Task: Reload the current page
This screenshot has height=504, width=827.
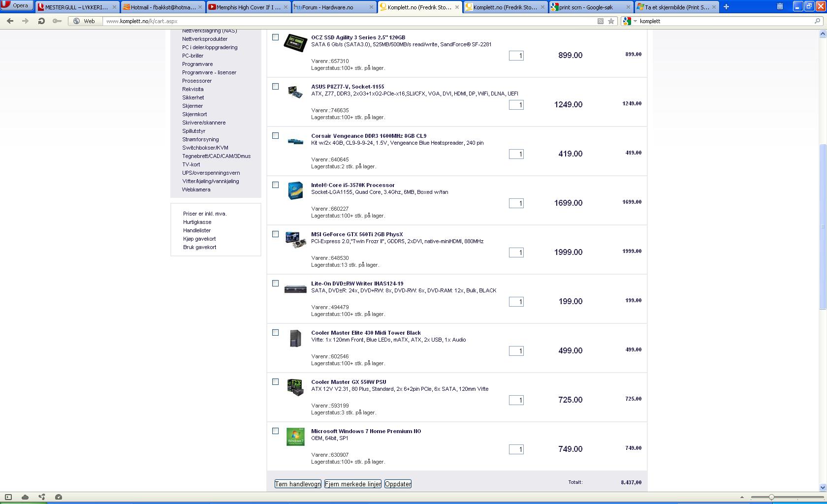Action: [x=41, y=21]
